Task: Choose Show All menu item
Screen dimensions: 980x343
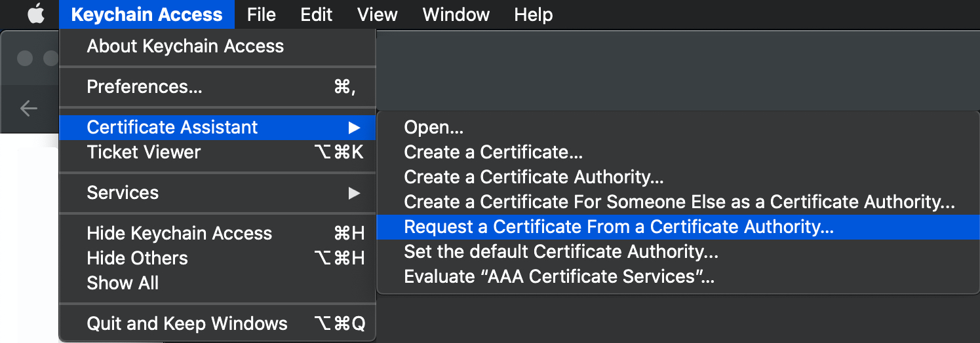Action: click(x=218, y=283)
